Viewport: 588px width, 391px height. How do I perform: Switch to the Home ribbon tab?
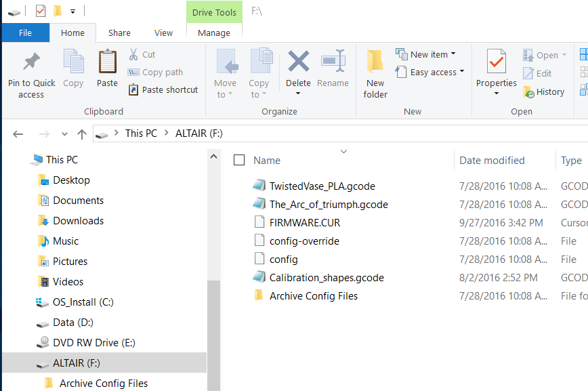72,33
